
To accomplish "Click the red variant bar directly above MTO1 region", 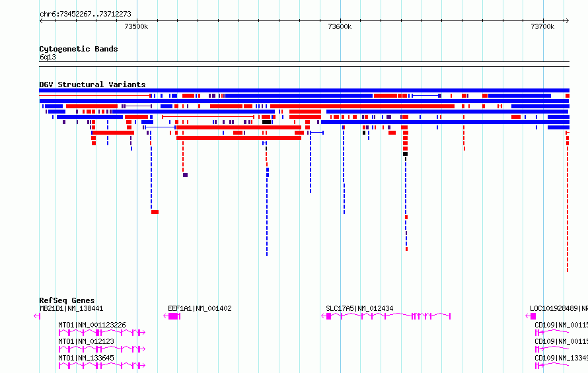I will 113,133.
